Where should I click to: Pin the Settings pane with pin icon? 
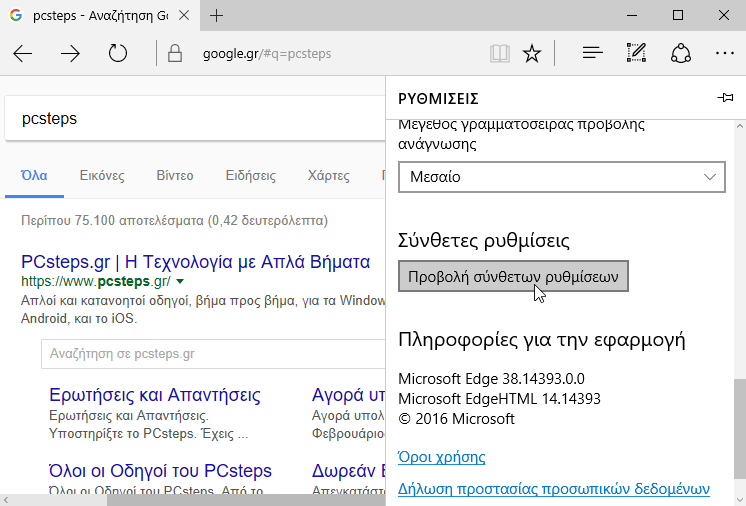(x=725, y=98)
